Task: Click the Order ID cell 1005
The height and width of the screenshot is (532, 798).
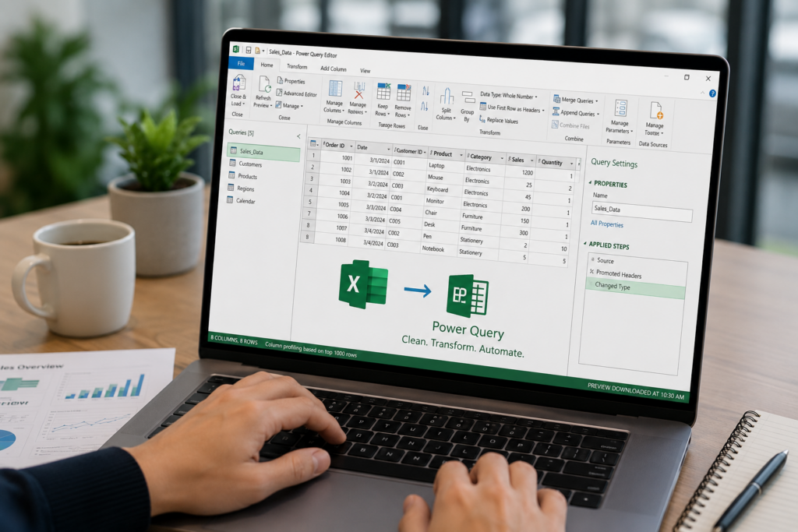Action: pos(344,204)
